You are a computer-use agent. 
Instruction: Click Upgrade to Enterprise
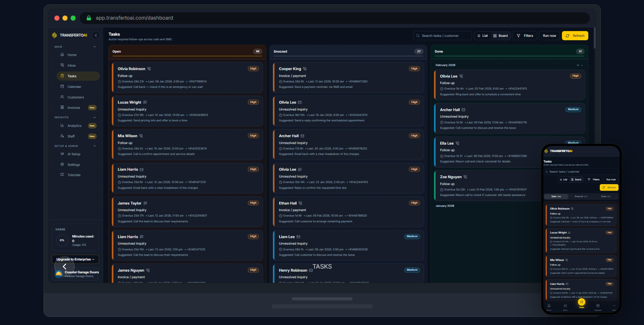pos(75,259)
